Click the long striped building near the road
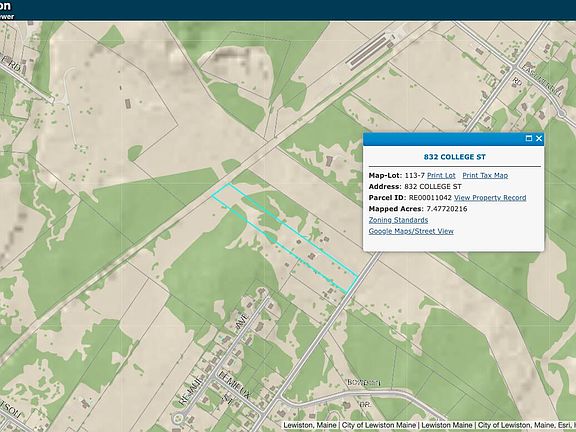576x432 pixels. point(370,51)
